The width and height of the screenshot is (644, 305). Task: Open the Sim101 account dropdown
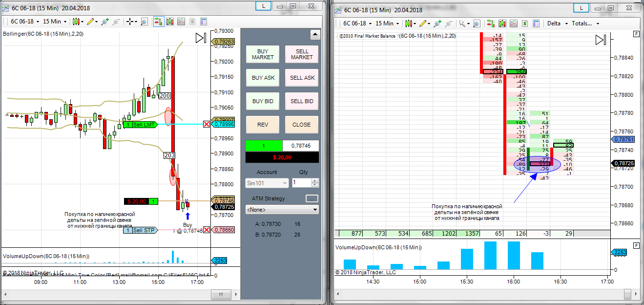click(x=267, y=183)
